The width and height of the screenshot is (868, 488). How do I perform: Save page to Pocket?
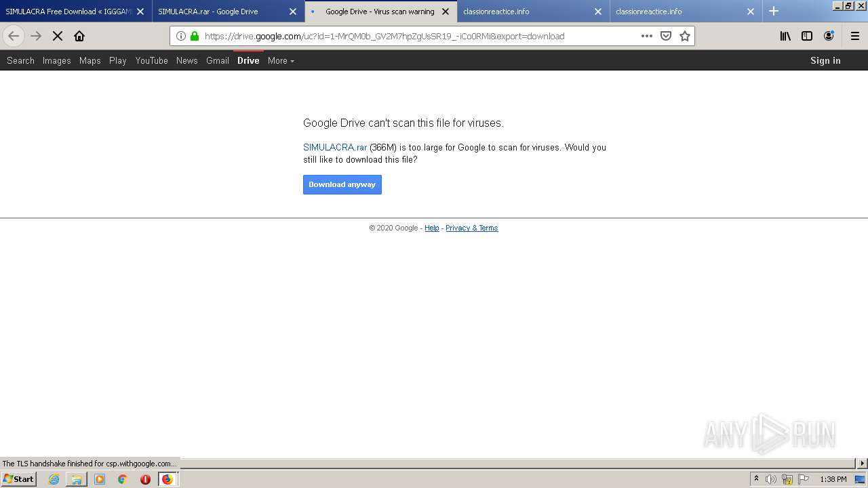(666, 36)
